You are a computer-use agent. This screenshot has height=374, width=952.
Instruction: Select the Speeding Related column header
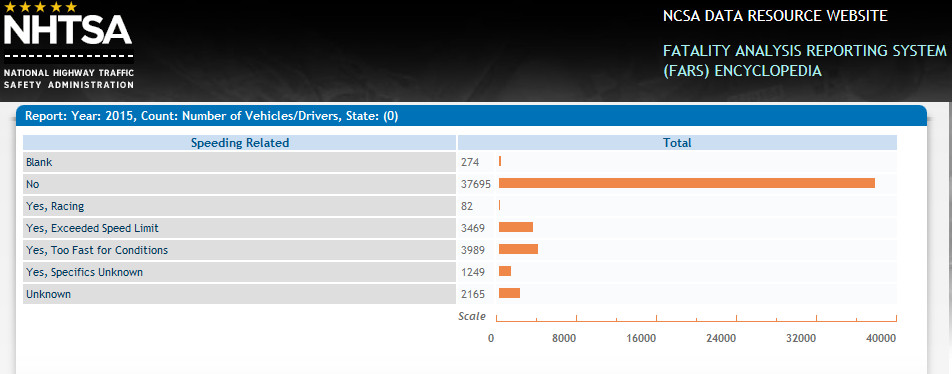(240, 143)
